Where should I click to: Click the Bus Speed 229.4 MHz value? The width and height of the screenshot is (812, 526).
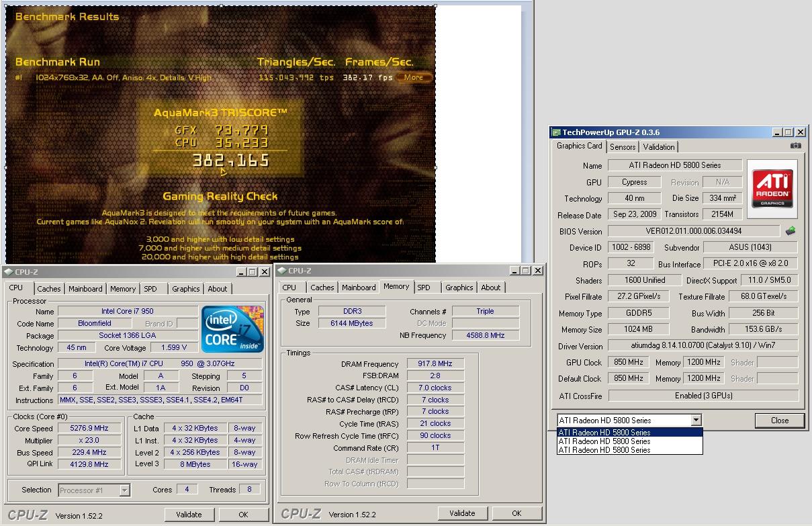(89, 453)
